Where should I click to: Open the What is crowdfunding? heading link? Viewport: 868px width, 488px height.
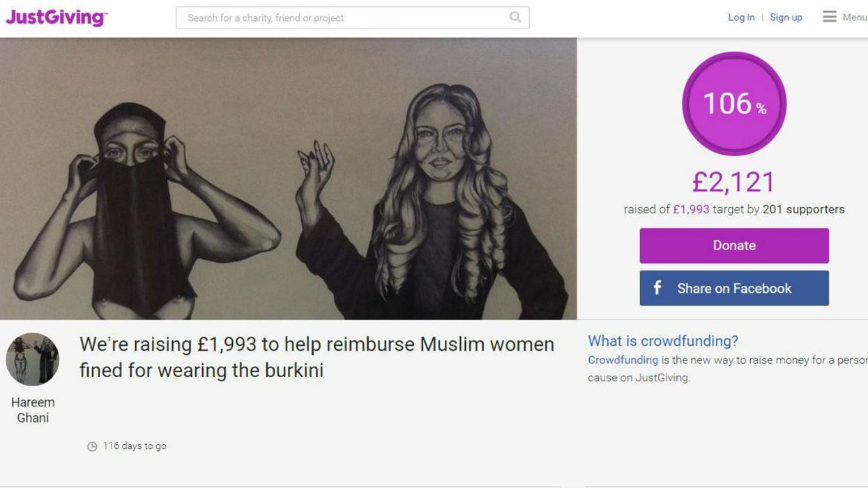pos(663,341)
